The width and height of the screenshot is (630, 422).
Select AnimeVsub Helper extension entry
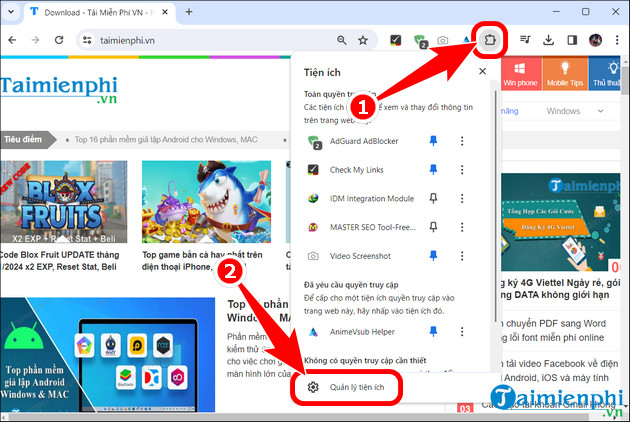[x=362, y=332]
